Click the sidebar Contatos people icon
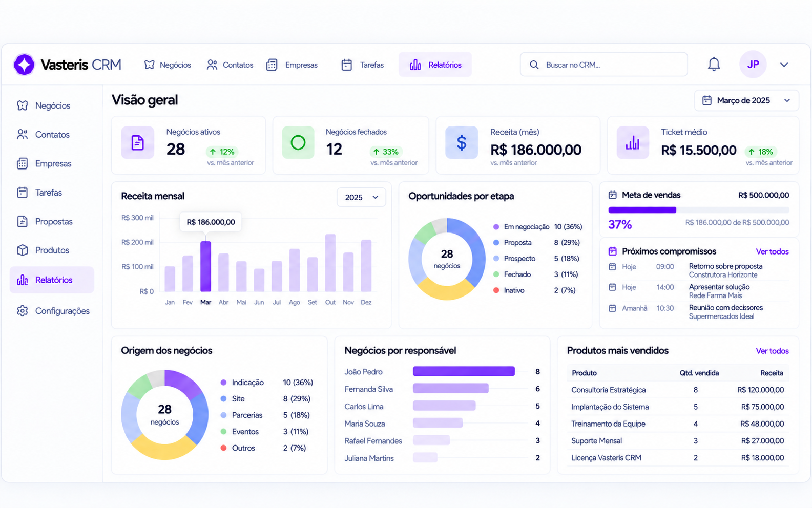The width and height of the screenshot is (812, 508). pos(22,135)
